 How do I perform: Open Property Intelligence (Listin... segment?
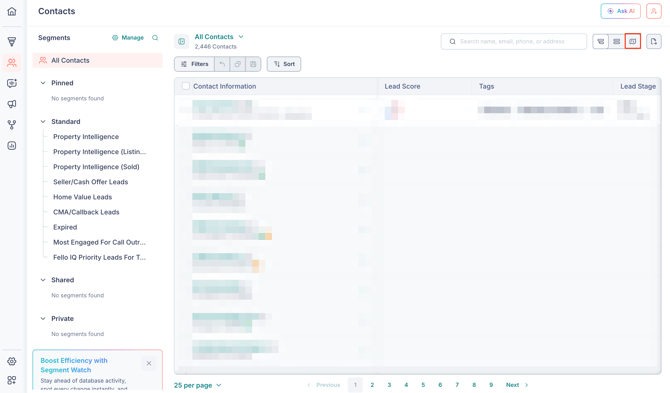(x=100, y=152)
